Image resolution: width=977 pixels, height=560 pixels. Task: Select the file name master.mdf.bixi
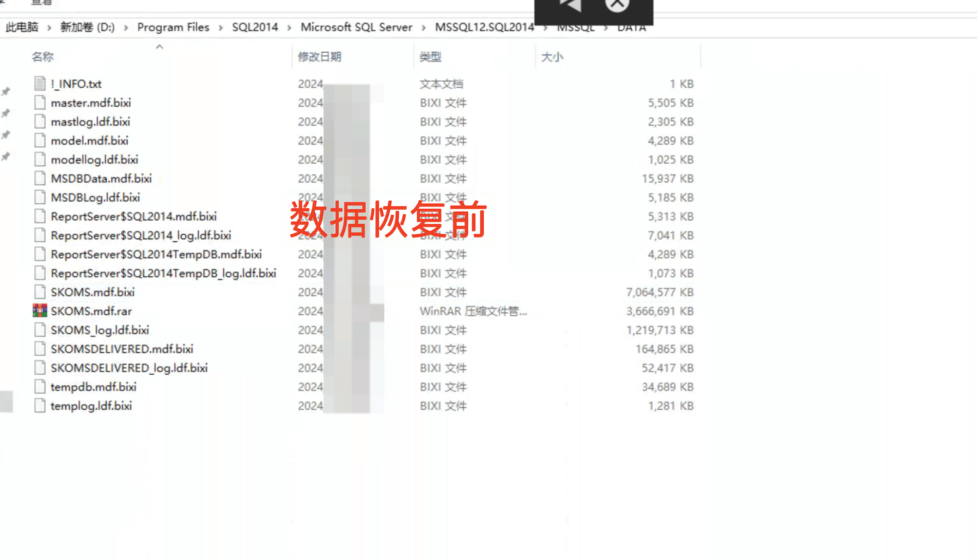91,103
